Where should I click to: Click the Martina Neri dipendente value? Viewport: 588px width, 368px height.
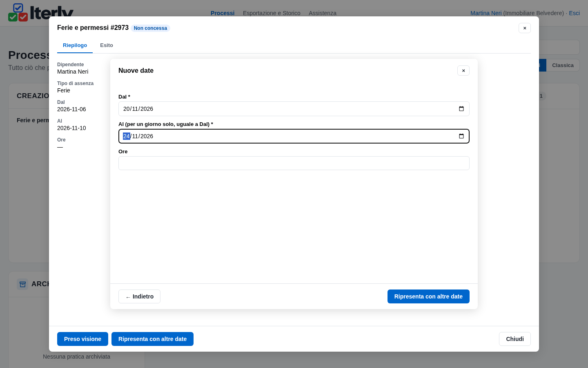73,72
